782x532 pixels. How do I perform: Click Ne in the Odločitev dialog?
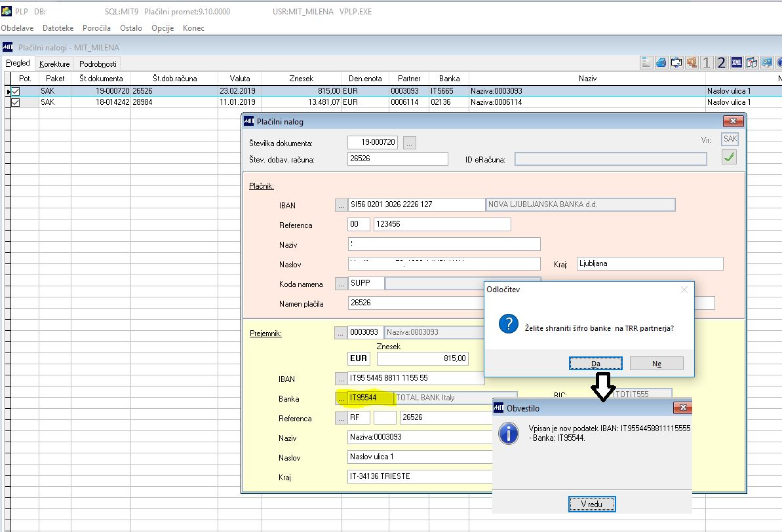[656, 364]
